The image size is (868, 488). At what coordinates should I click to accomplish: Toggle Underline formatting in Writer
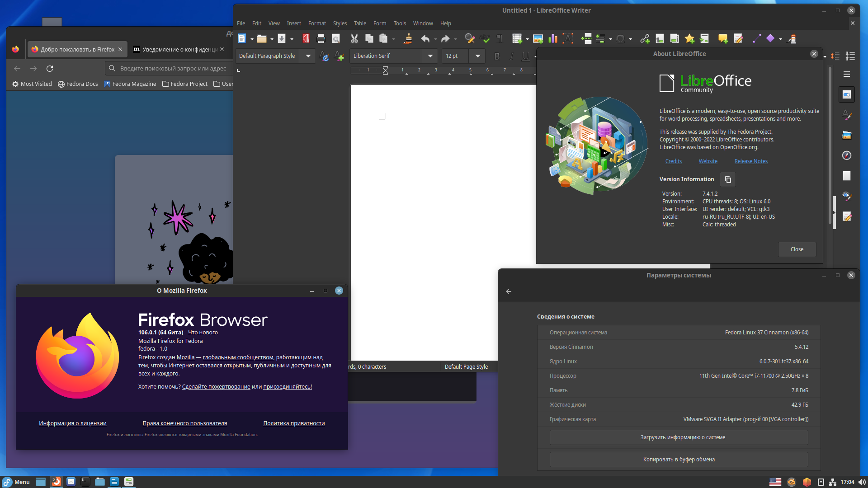(x=525, y=56)
